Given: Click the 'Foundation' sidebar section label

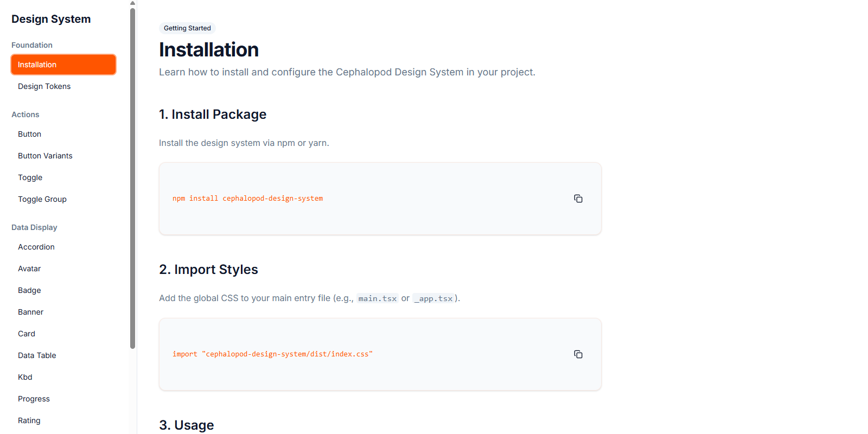Looking at the screenshot, I should [x=32, y=45].
